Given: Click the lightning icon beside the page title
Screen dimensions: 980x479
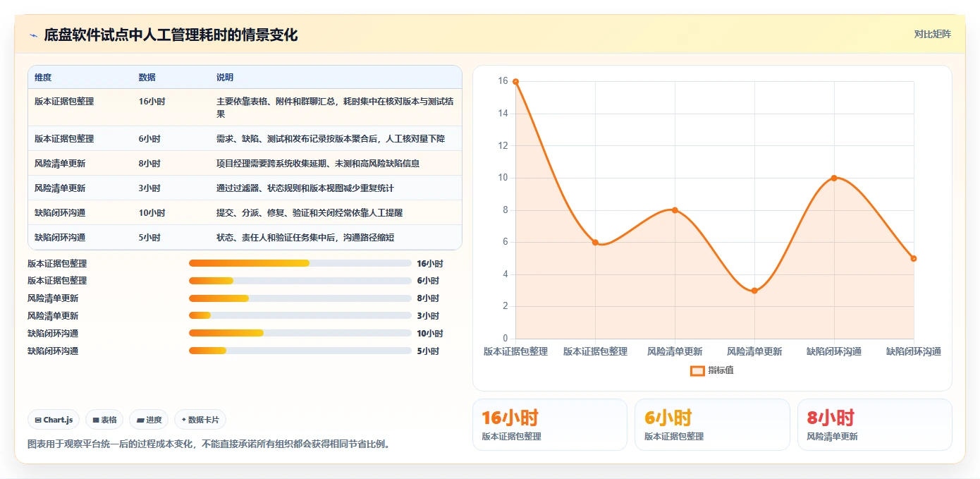Looking at the screenshot, I should (33, 35).
